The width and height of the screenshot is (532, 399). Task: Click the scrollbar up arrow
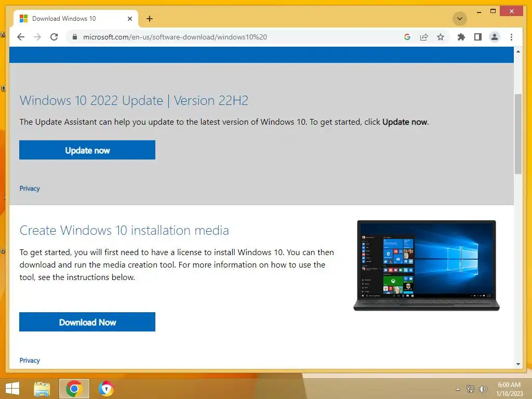click(518, 51)
